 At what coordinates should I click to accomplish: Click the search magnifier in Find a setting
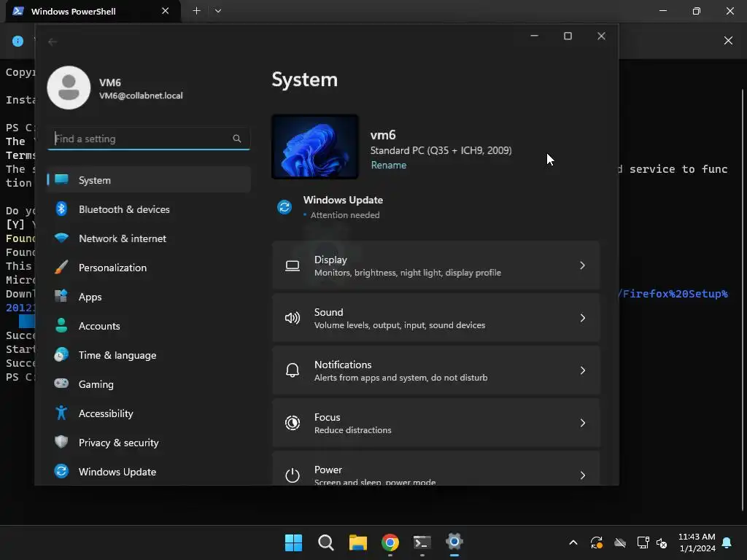click(x=237, y=139)
